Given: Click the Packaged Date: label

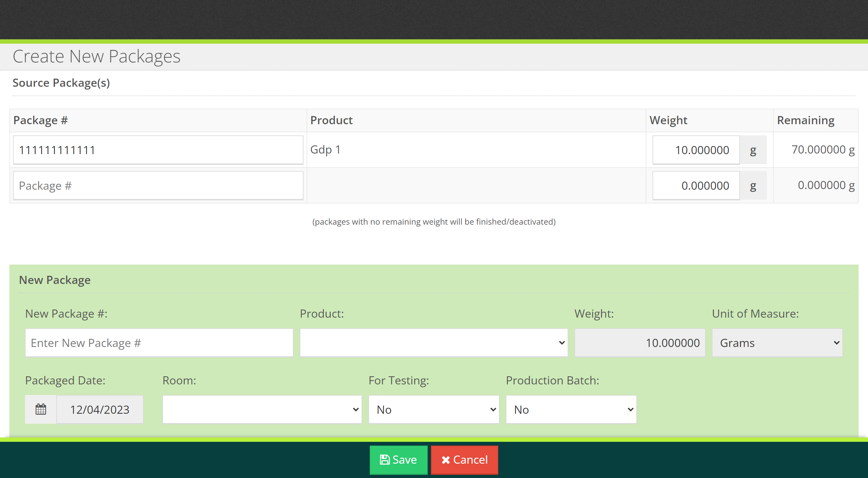Looking at the screenshot, I should click(x=65, y=380).
